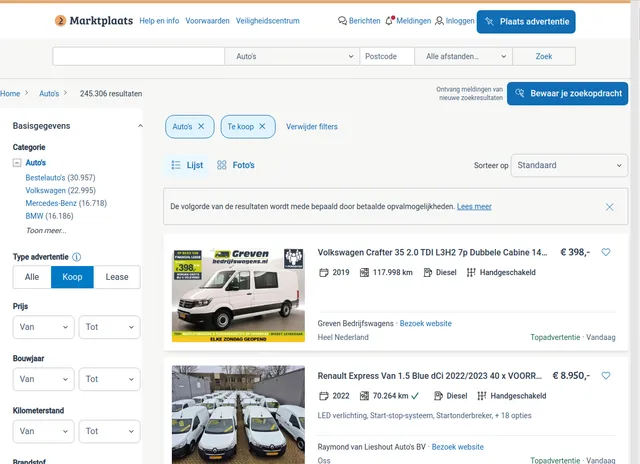Collapse the Basisgegevens section
Screen dimensions: 640x464
[140, 126]
